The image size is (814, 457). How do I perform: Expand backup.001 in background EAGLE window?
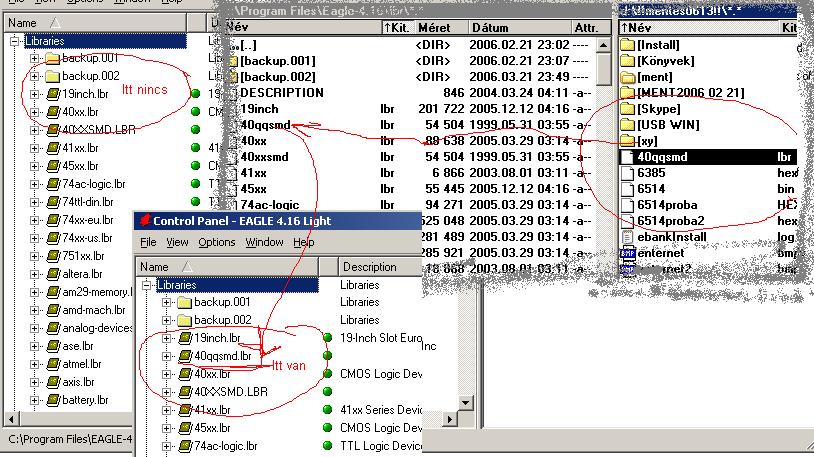(35, 58)
